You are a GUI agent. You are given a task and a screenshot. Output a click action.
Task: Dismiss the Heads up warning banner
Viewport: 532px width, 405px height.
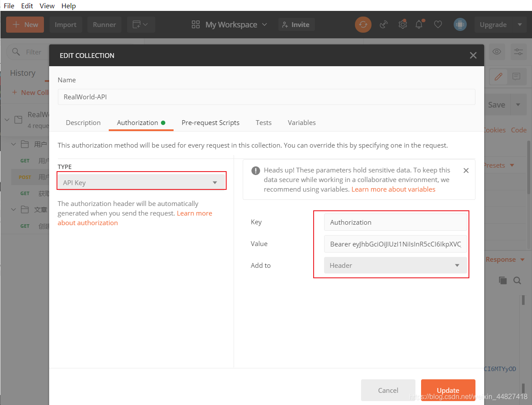click(x=466, y=170)
